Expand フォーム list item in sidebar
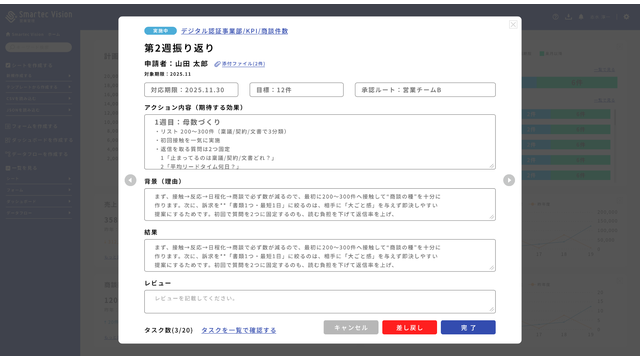 coord(38,190)
